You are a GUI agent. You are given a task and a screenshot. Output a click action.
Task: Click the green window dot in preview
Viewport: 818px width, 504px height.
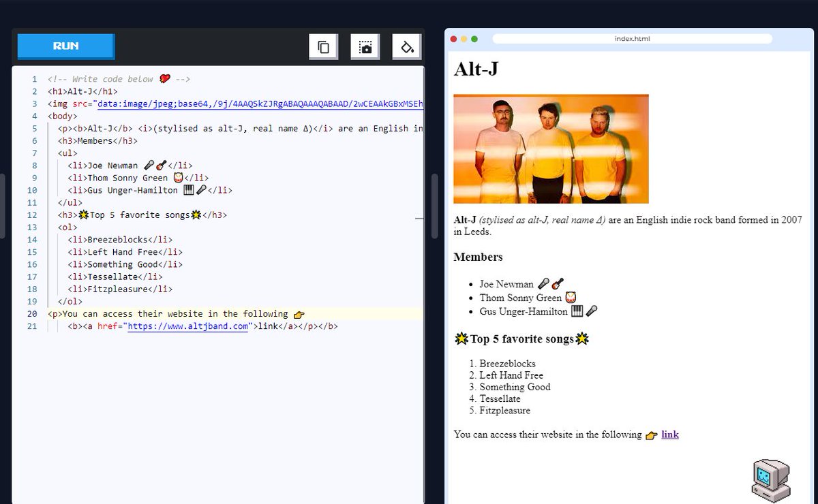click(474, 39)
